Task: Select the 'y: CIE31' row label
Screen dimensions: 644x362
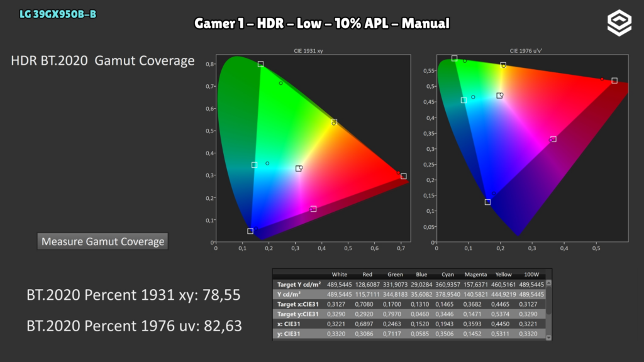Action: (x=289, y=334)
